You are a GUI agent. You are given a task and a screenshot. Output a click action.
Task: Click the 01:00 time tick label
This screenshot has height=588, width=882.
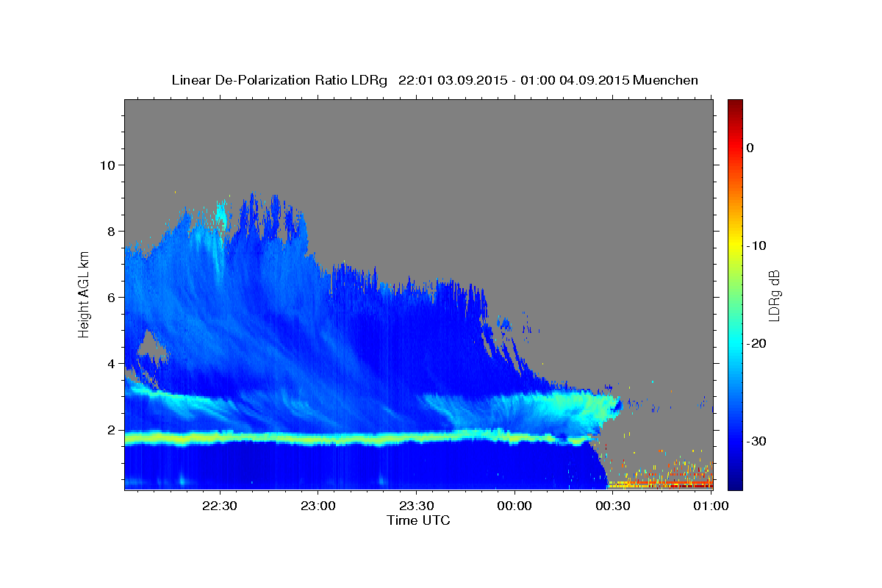tap(711, 506)
